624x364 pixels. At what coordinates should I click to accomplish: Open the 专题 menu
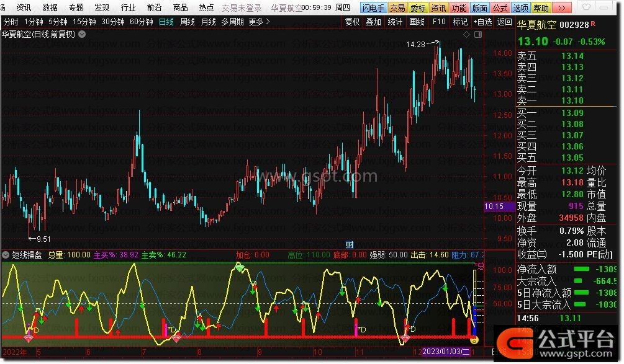pyautogui.click(x=76, y=7)
